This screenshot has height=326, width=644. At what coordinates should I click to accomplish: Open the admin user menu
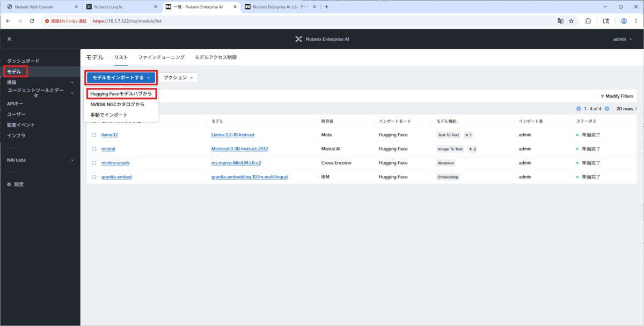pos(623,39)
